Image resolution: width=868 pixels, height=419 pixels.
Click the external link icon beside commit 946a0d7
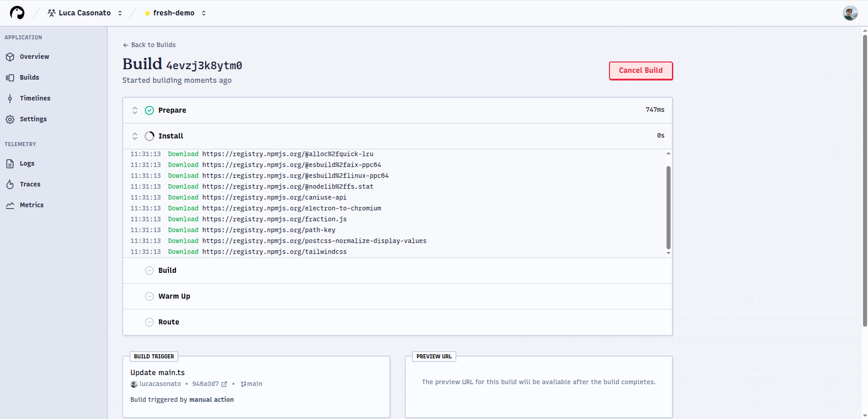click(225, 384)
